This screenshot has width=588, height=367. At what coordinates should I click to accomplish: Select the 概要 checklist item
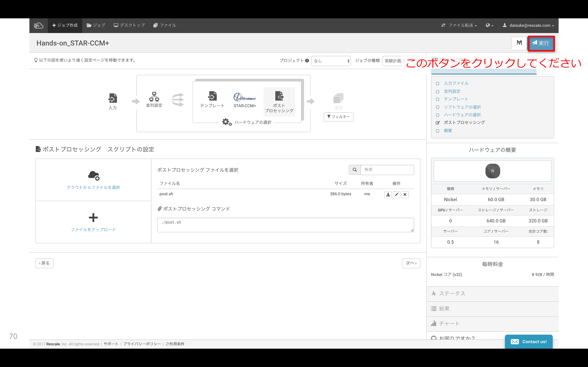pos(448,130)
